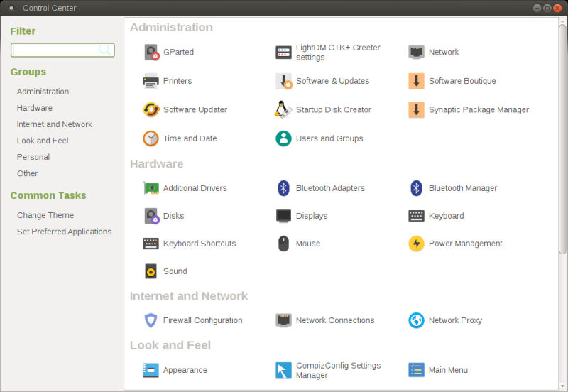Open the GParted icon
This screenshot has width=568, height=392.
[151, 52]
